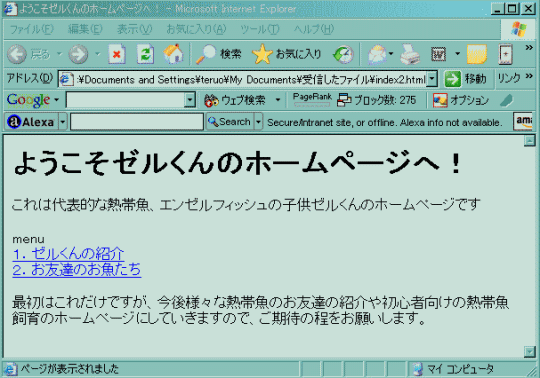Click the リンク links bar label

coord(509,78)
